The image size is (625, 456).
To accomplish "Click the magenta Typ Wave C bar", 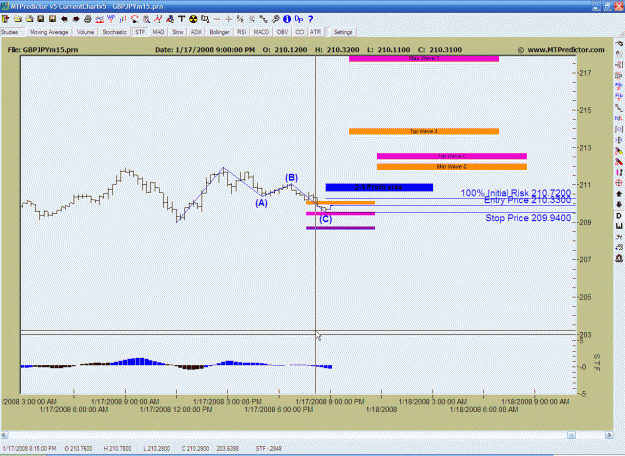I will coord(452,156).
